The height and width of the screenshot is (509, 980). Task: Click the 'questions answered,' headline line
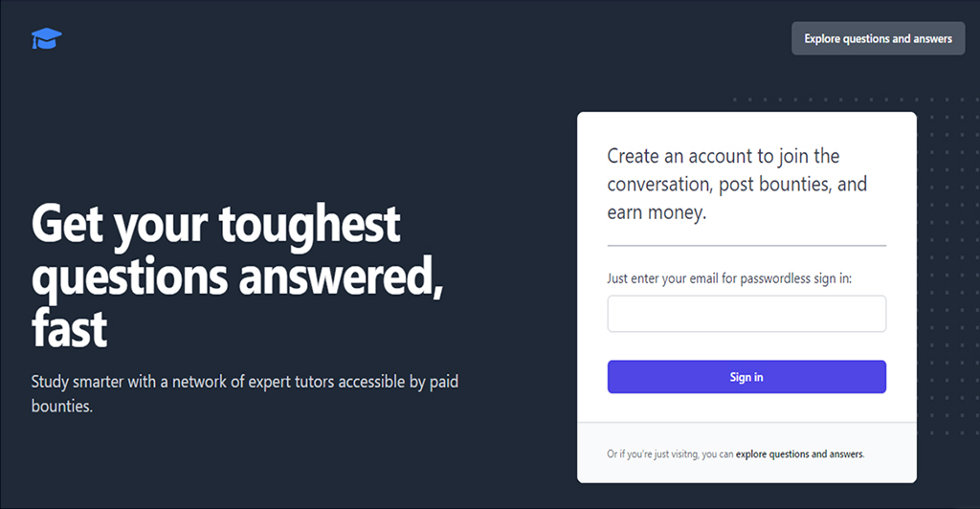[237, 277]
